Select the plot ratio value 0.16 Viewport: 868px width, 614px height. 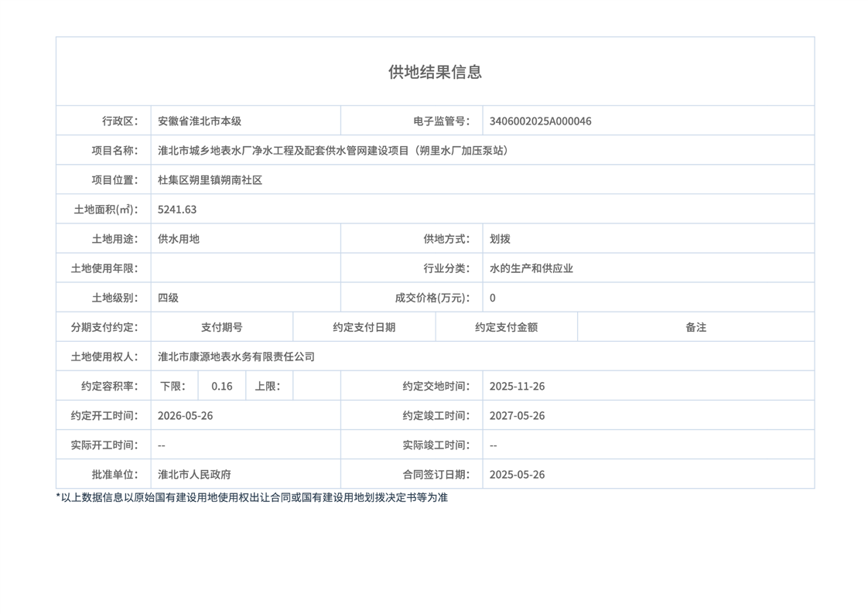[x=222, y=386]
